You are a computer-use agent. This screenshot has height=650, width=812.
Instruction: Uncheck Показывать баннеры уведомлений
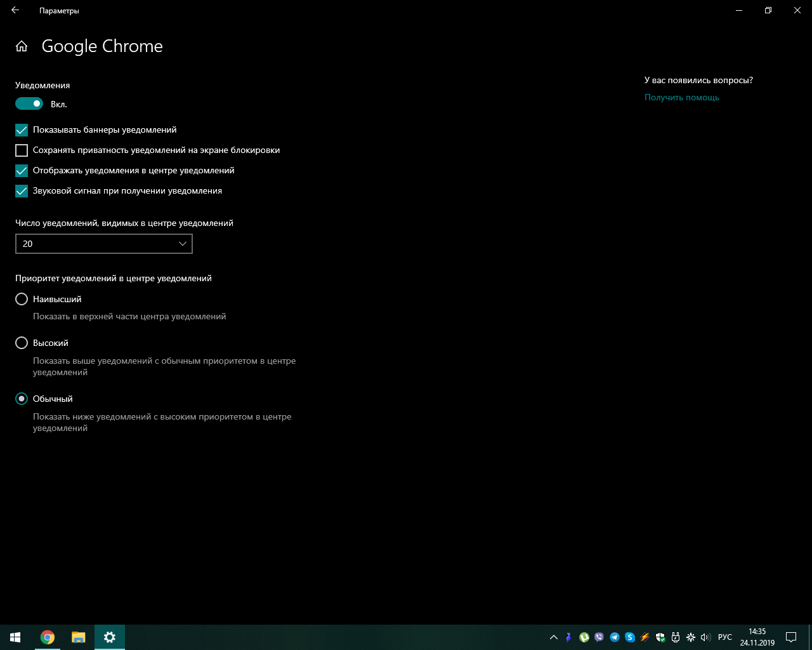click(x=22, y=130)
